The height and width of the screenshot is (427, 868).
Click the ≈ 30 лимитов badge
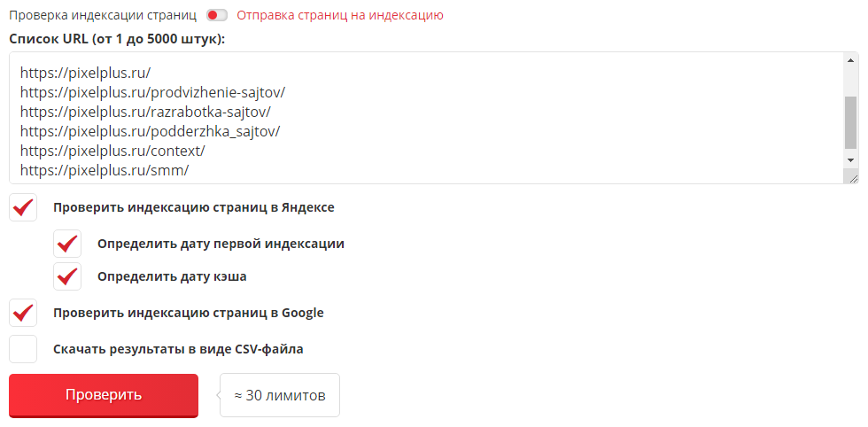280,395
